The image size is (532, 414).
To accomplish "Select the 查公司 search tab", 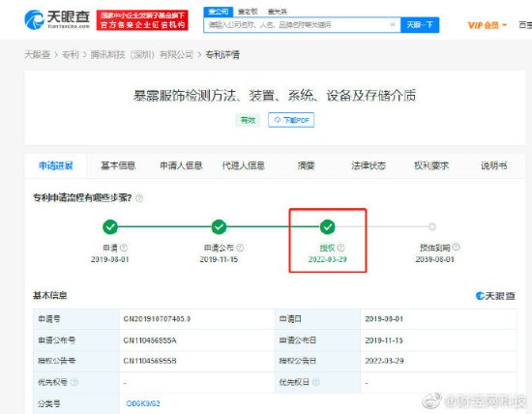I will tap(219, 12).
